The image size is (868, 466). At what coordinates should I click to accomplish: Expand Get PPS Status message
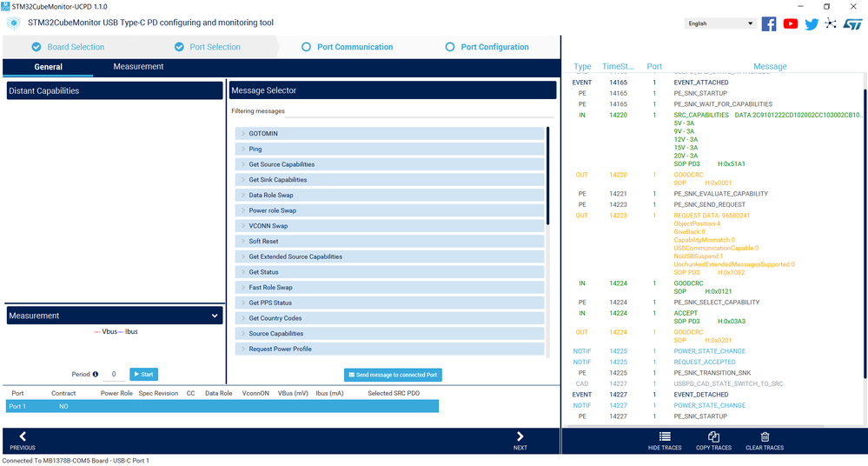(x=389, y=303)
